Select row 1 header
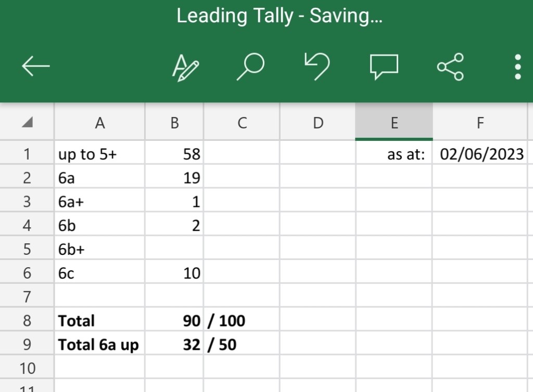The image size is (533, 392). point(27,154)
